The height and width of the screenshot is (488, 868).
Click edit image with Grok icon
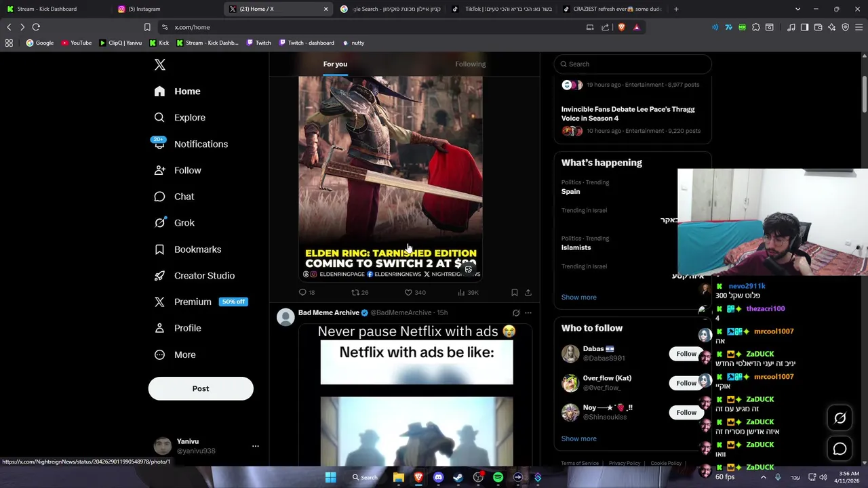click(x=468, y=269)
